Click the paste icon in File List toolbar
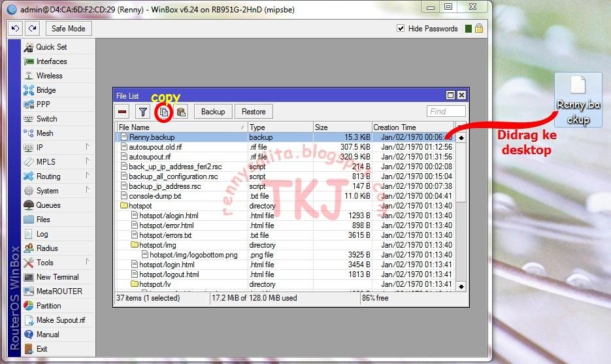This screenshot has height=364, width=611. [181, 112]
